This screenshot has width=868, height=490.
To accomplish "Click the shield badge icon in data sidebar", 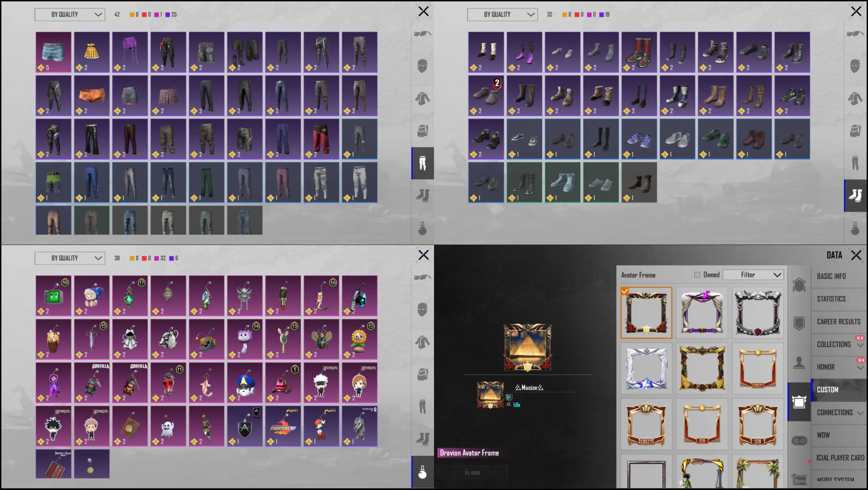I will (799, 323).
